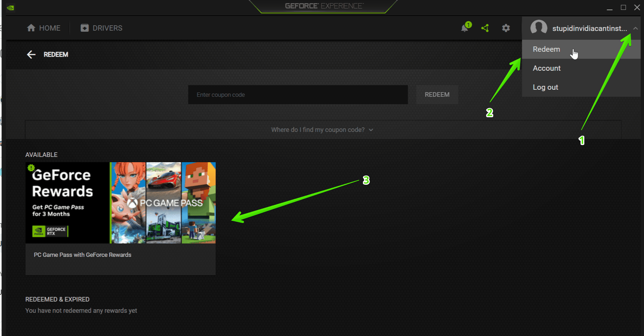This screenshot has width=644, height=336.
Task: Open settings via the gear icon
Action: coord(506,28)
